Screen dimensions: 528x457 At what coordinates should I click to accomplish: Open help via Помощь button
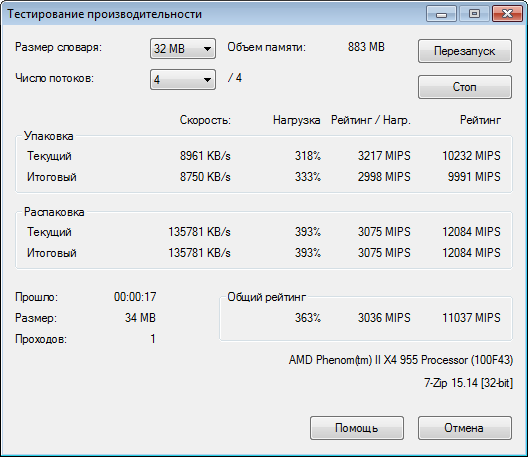(x=357, y=428)
